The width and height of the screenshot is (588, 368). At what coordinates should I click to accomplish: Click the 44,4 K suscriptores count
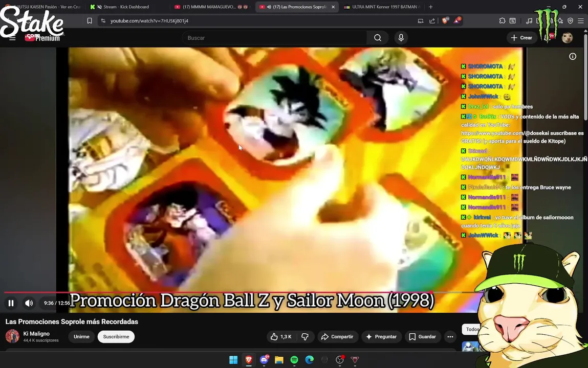(41, 340)
